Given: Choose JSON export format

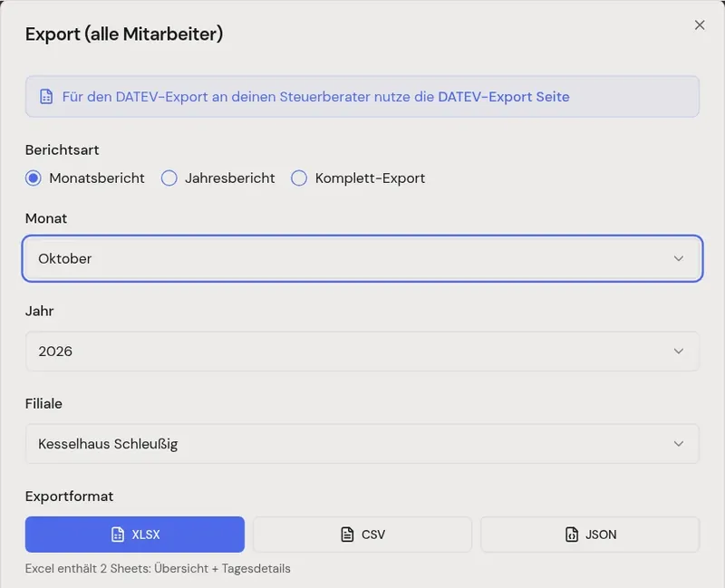Looking at the screenshot, I should [x=590, y=535].
